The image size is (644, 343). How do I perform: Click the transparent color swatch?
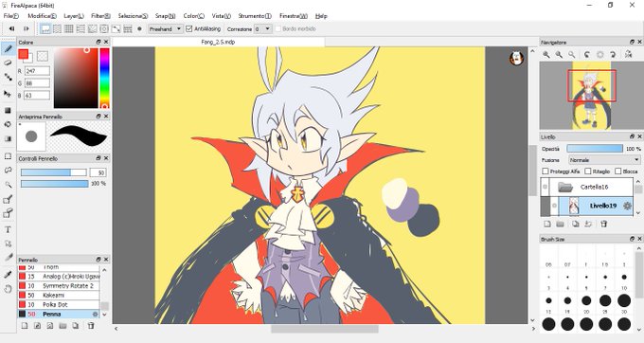pyautogui.click(x=43, y=56)
